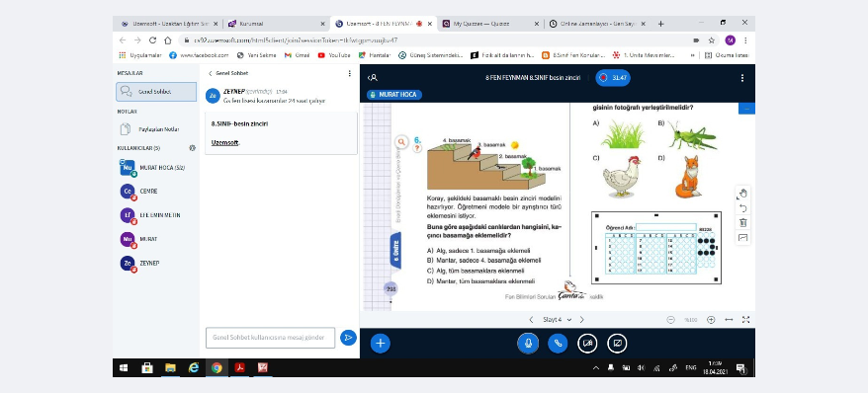Zoom in the presentation
Image resolution: width=868 pixels, height=393 pixels.
pos(711,320)
